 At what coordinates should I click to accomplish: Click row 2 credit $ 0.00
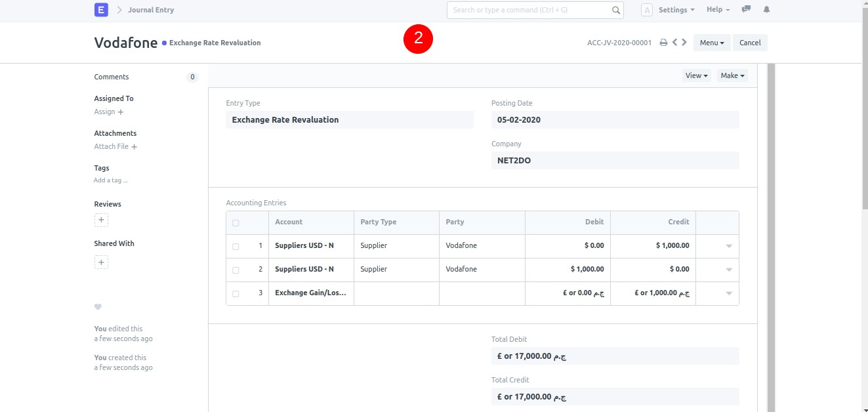pos(679,269)
